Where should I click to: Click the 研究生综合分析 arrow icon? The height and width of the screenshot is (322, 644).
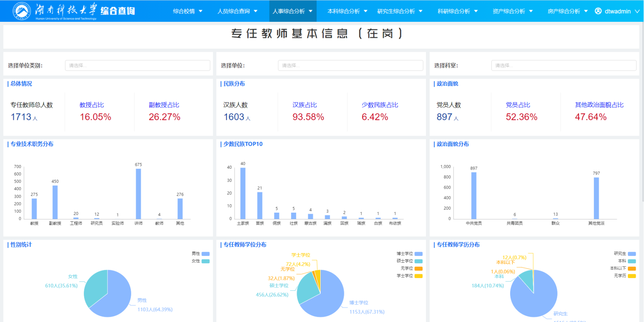pos(420,11)
